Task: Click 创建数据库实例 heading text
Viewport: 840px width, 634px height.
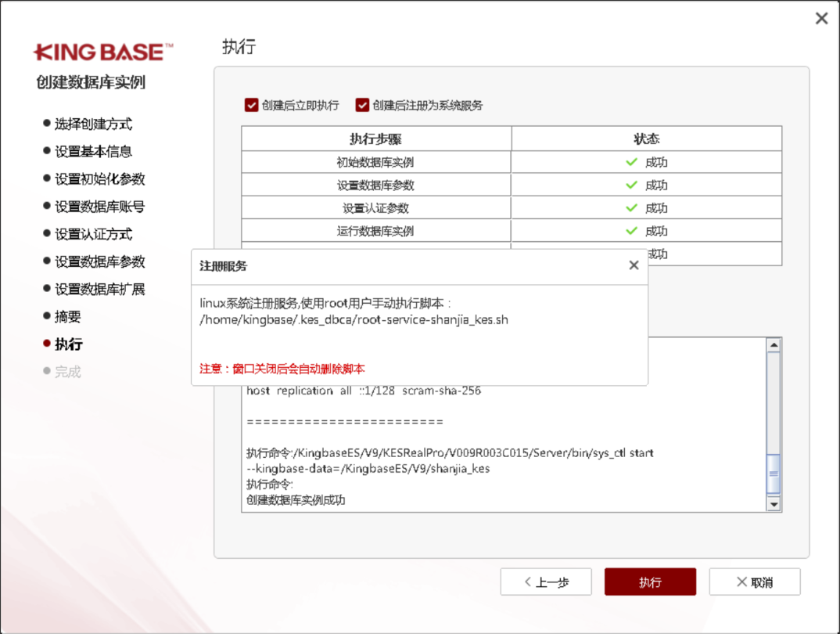Action: coord(91,82)
